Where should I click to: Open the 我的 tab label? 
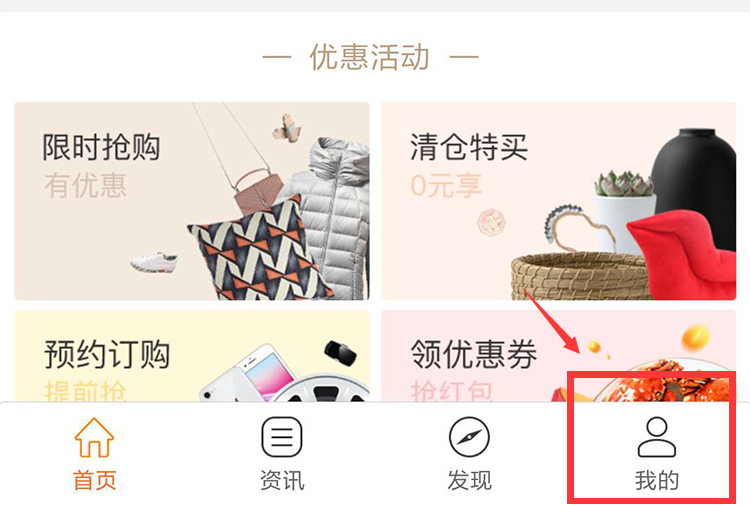(x=657, y=480)
